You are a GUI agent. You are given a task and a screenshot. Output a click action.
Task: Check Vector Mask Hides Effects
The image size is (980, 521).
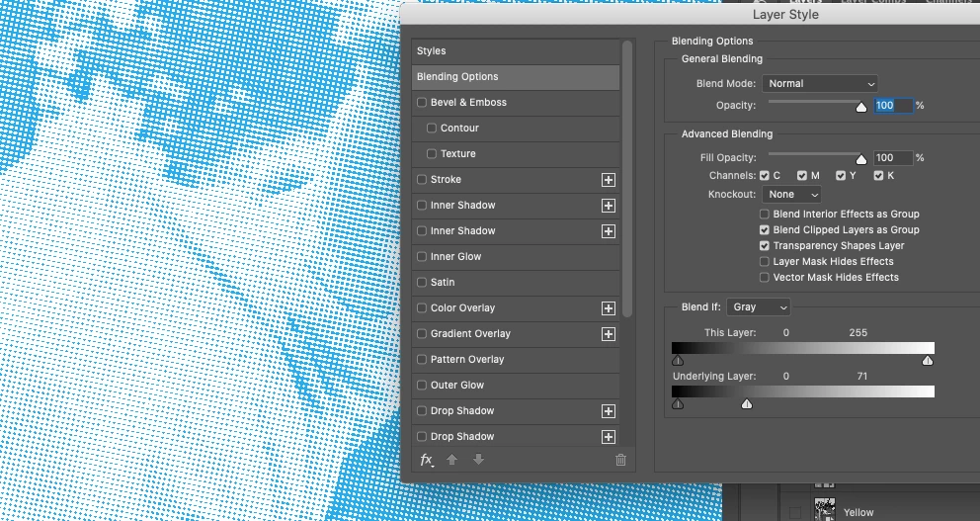click(765, 277)
